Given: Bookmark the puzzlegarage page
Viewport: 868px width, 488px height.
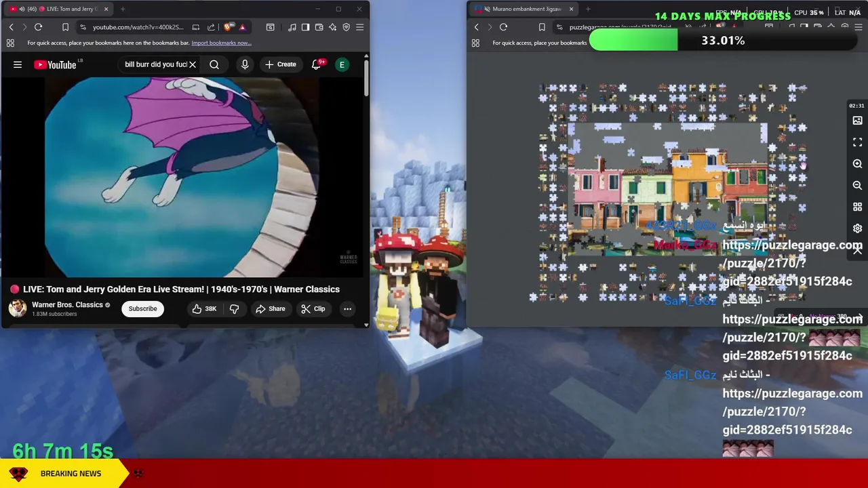Looking at the screenshot, I should point(542,27).
